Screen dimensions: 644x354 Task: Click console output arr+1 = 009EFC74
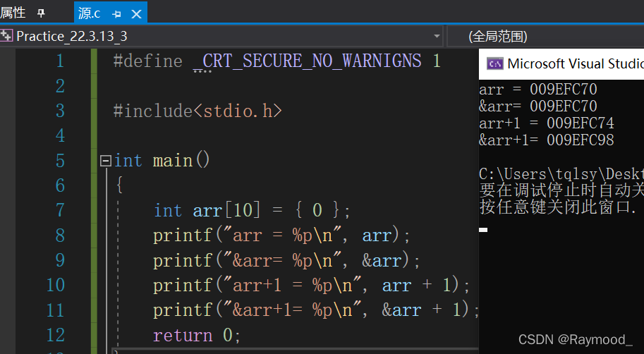tap(547, 123)
